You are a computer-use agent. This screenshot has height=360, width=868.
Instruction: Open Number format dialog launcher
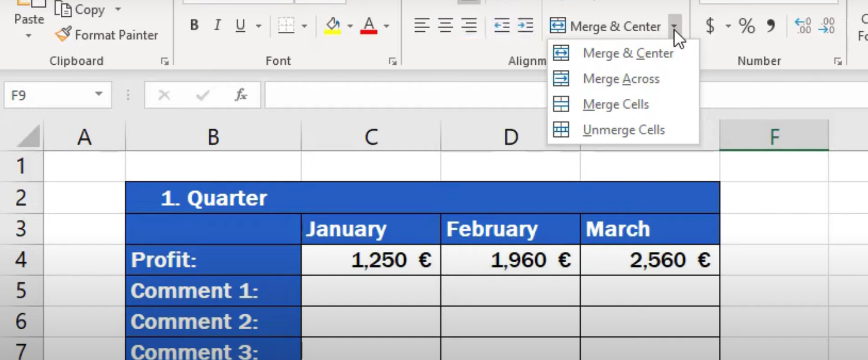(838, 61)
